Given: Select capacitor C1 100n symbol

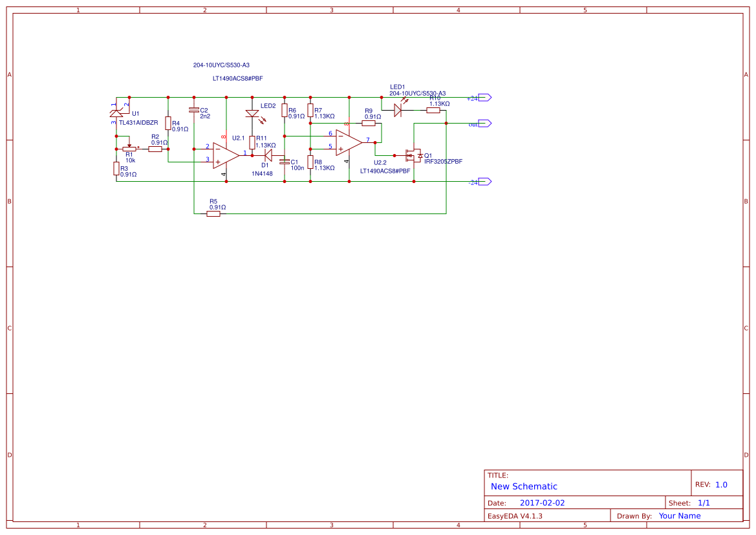Looking at the screenshot, I should point(284,162).
